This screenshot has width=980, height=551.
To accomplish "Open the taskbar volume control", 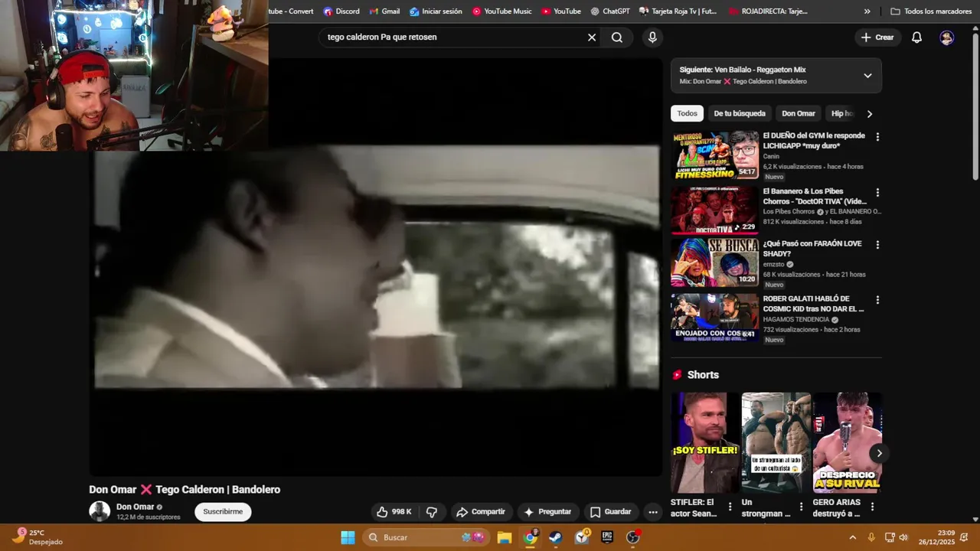I will coord(903,537).
